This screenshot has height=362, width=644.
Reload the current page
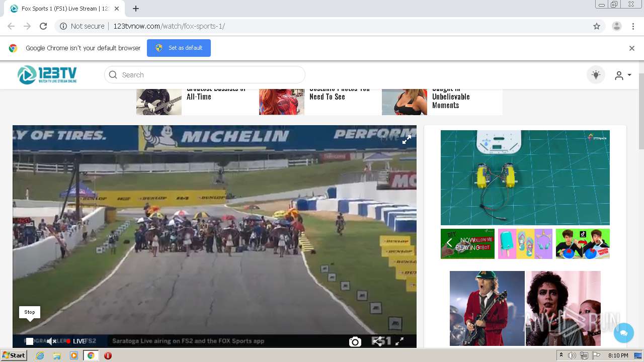(x=43, y=26)
